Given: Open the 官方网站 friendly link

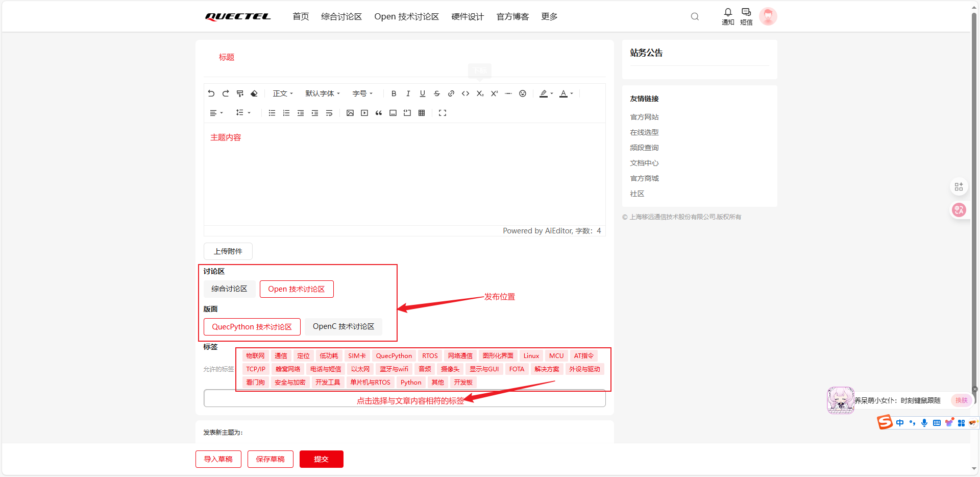Looking at the screenshot, I should pyautogui.click(x=644, y=117).
